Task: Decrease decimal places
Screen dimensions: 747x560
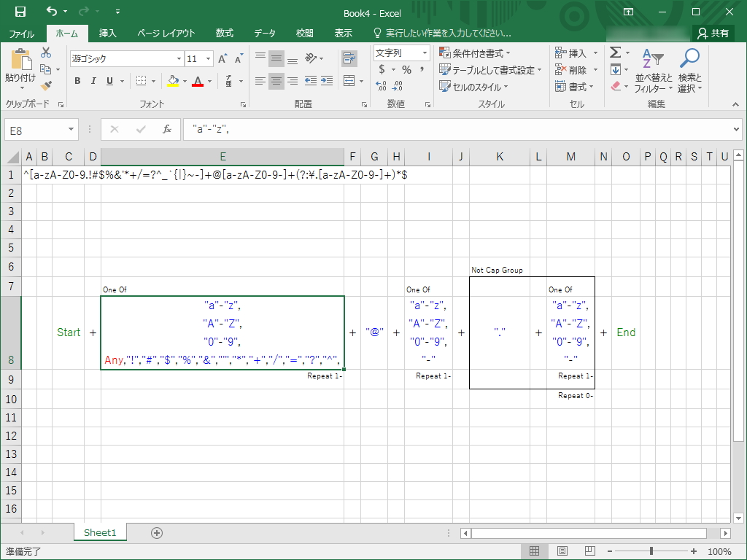Action: click(x=398, y=86)
